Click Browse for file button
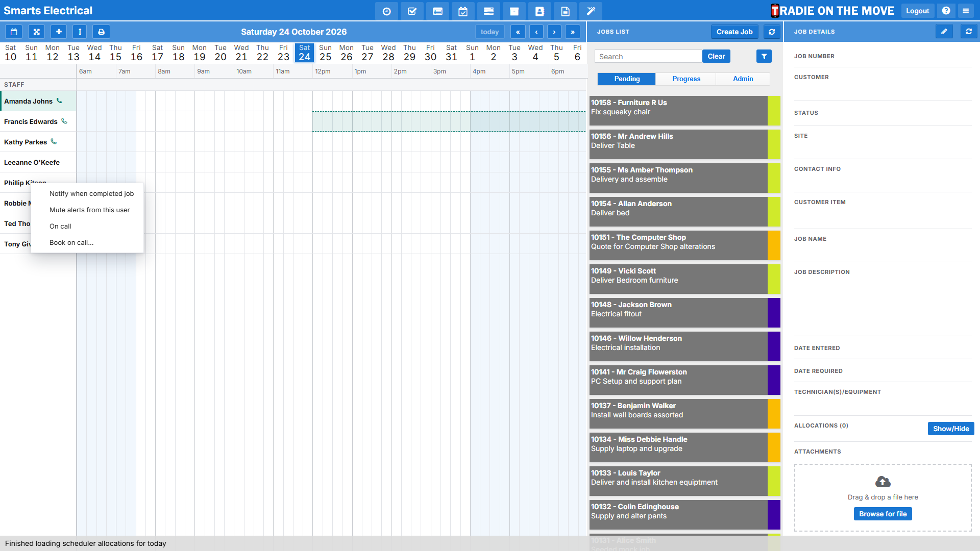This screenshot has height=551, width=980. (x=883, y=514)
